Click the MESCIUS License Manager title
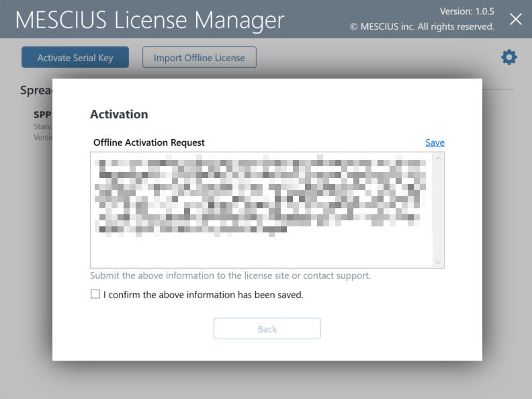Image resolution: width=532 pixels, height=399 pixels. pos(150,19)
